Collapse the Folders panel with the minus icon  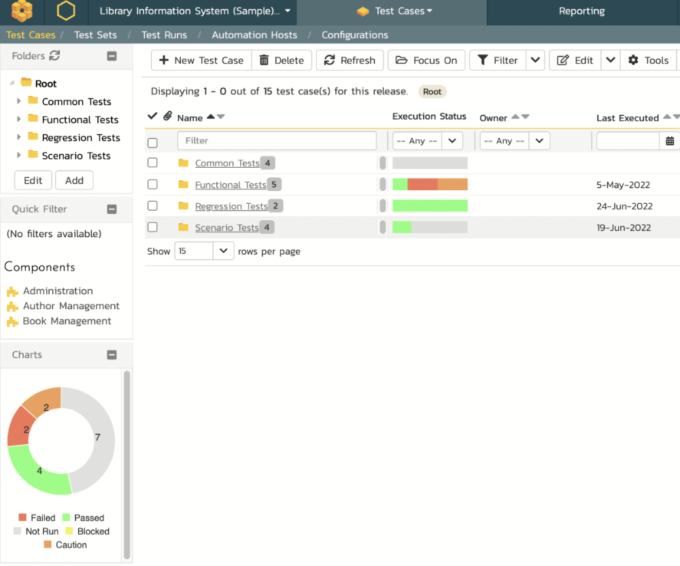point(112,57)
